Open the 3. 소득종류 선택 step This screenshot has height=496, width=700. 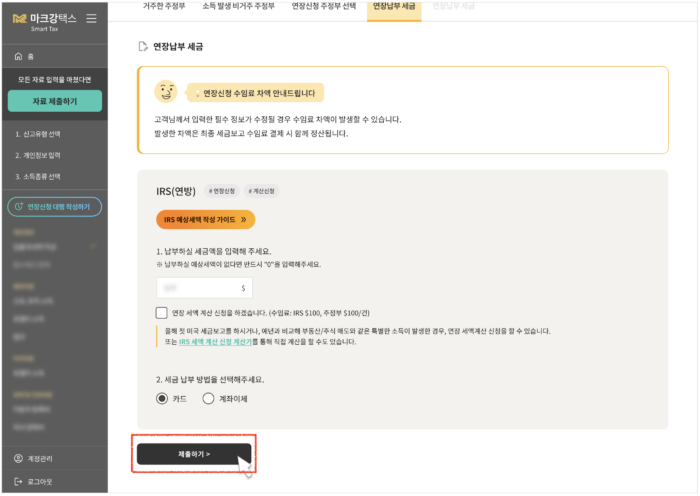coord(38,176)
